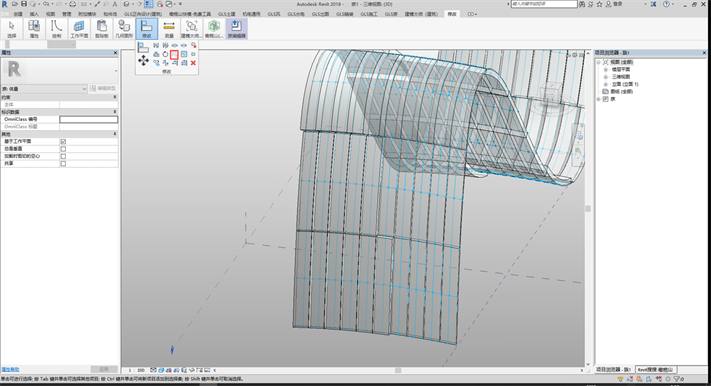
Task: Collapse the 约束 properties group
Action: pyautogui.click(x=114, y=97)
